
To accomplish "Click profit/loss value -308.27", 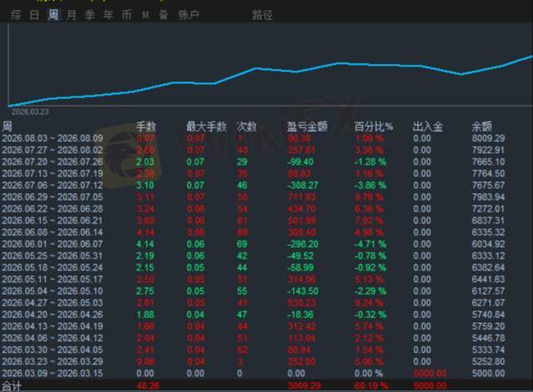I will click(302, 186).
